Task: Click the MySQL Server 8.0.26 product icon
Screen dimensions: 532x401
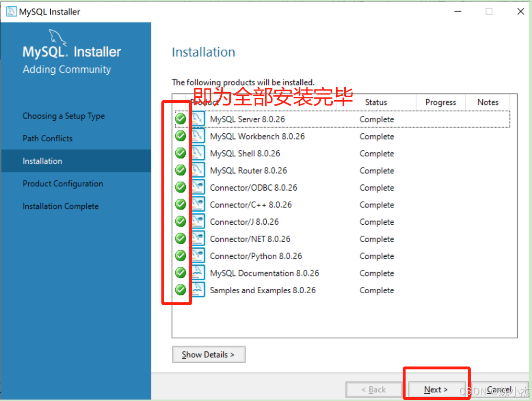Action: click(198, 119)
